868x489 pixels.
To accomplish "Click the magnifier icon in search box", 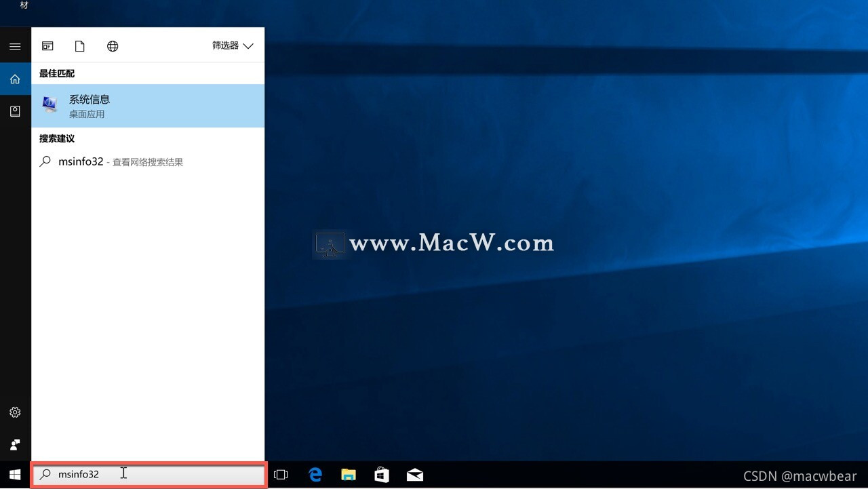I will (45, 474).
